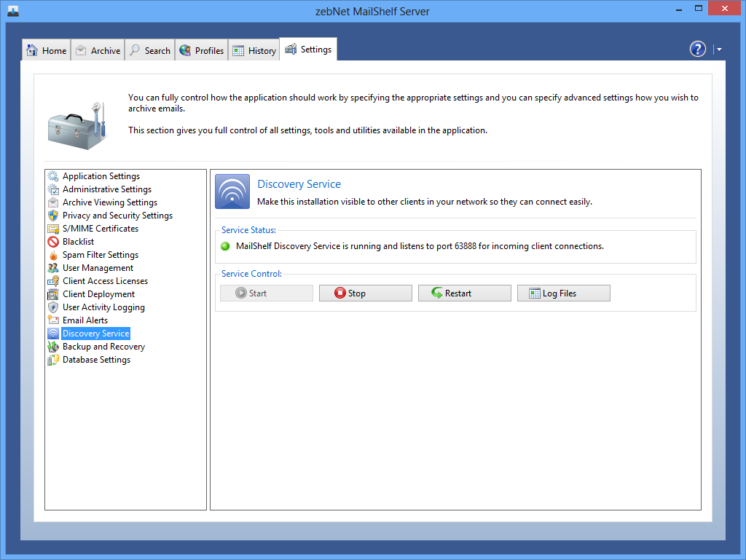Click the User Management people icon
The width and height of the screenshot is (746, 560).
[x=53, y=268]
